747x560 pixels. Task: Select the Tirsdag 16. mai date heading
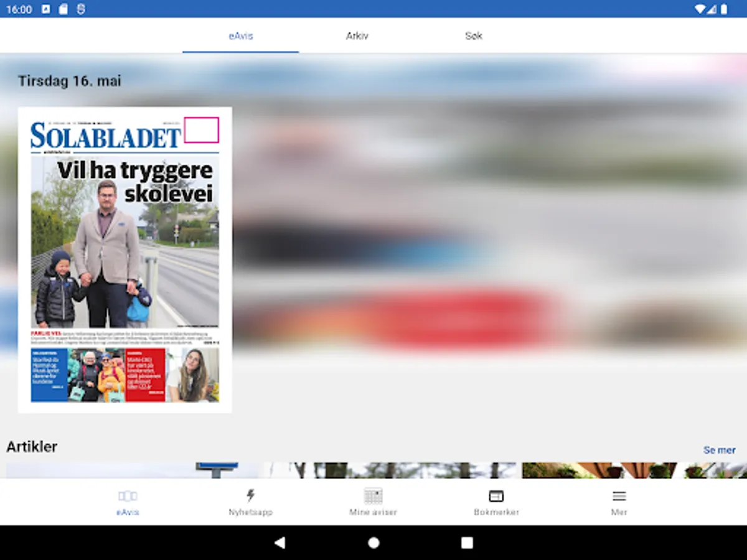(69, 81)
